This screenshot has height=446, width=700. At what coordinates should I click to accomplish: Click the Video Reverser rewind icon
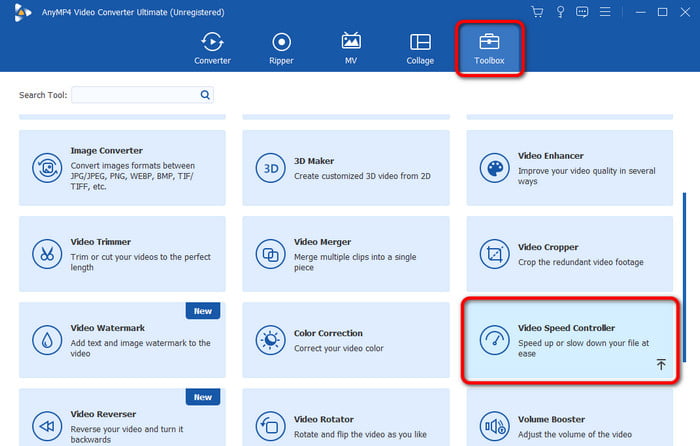[47, 426]
